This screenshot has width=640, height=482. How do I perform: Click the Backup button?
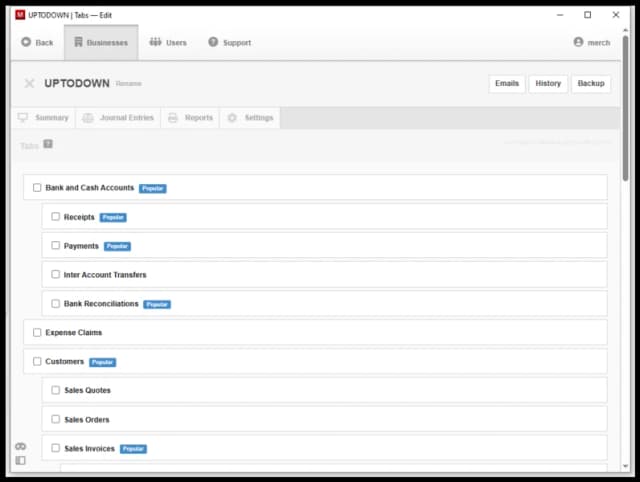(591, 84)
